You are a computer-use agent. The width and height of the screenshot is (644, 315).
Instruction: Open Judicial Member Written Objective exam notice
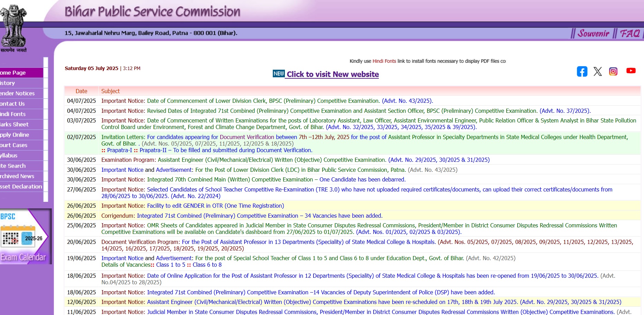click(381, 312)
